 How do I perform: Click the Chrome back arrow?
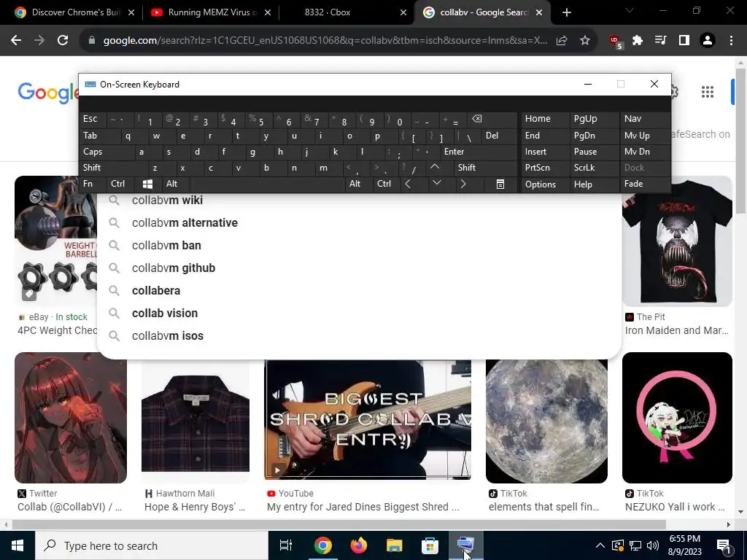point(16,41)
